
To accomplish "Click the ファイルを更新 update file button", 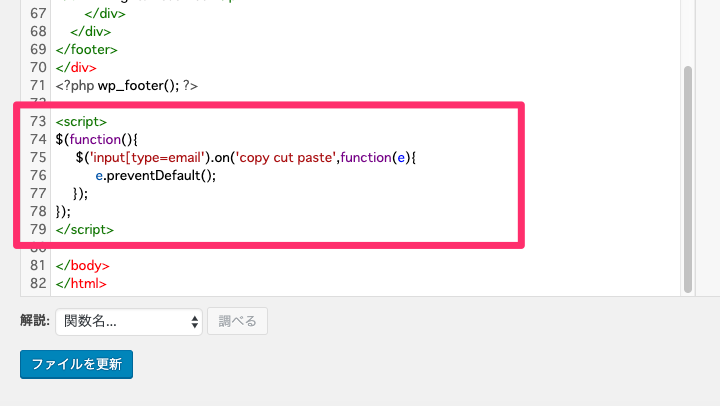I will coord(76,364).
